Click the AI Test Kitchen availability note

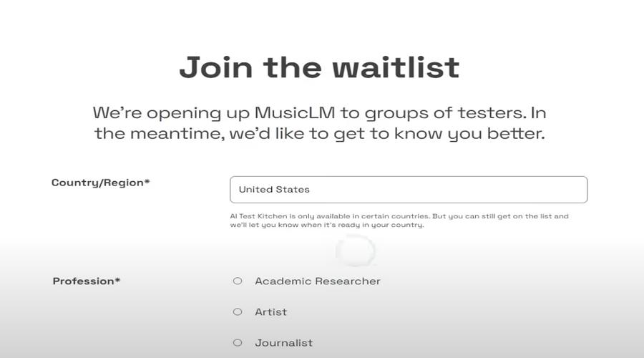pyautogui.click(x=399, y=221)
